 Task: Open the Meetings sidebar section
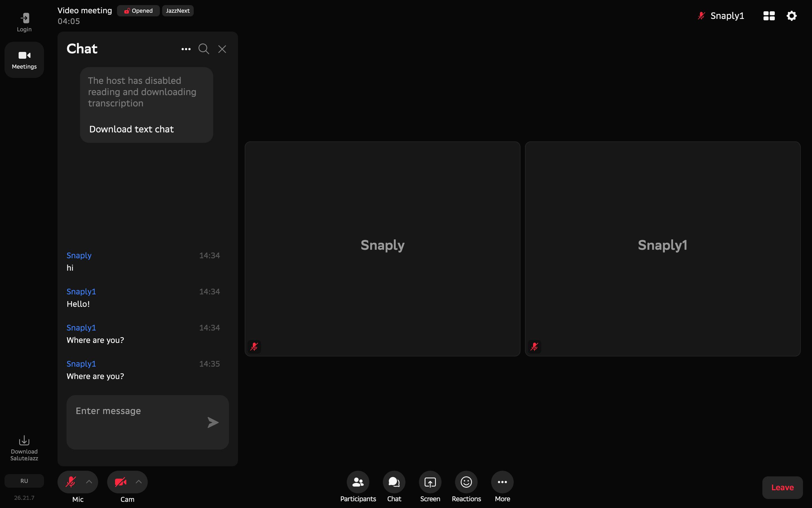tap(24, 60)
